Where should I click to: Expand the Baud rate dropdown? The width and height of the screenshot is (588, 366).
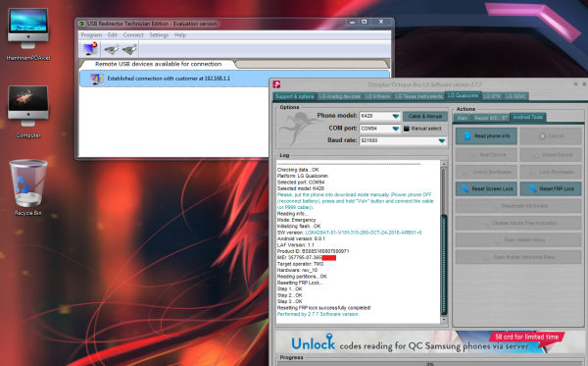[442, 140]
